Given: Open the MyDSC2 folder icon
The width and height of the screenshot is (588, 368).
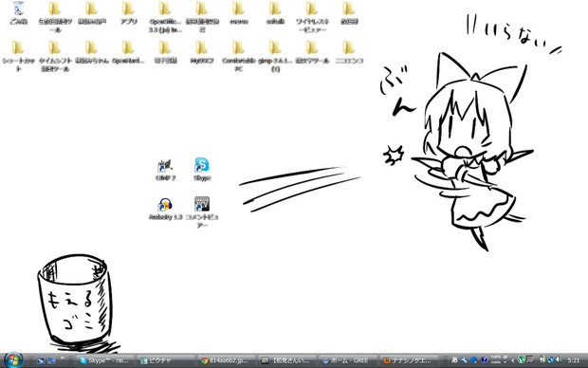Looking at the screenshot, I should tap(201, 52).
